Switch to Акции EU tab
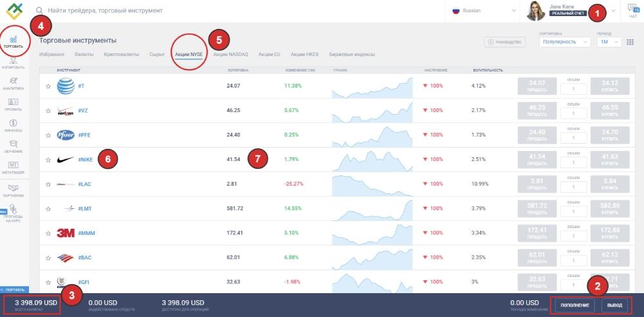 (x=269, y=54)
